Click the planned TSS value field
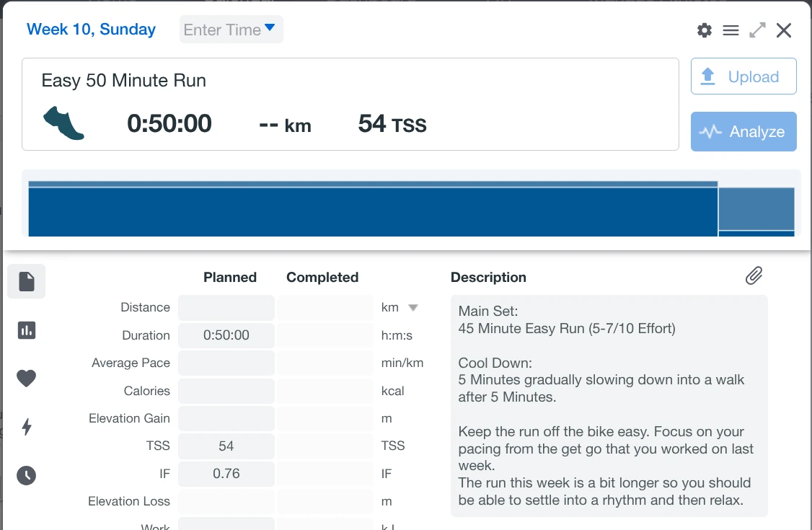The width and height of the screenshot is (812, 530). (226, 446)
